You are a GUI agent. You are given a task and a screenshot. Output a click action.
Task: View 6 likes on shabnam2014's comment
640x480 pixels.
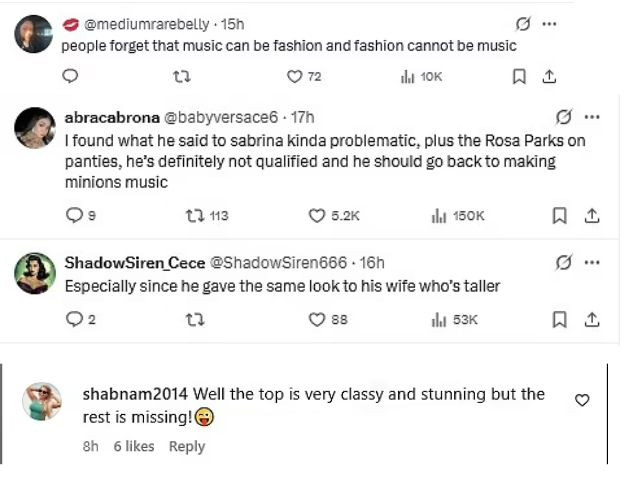134,446
